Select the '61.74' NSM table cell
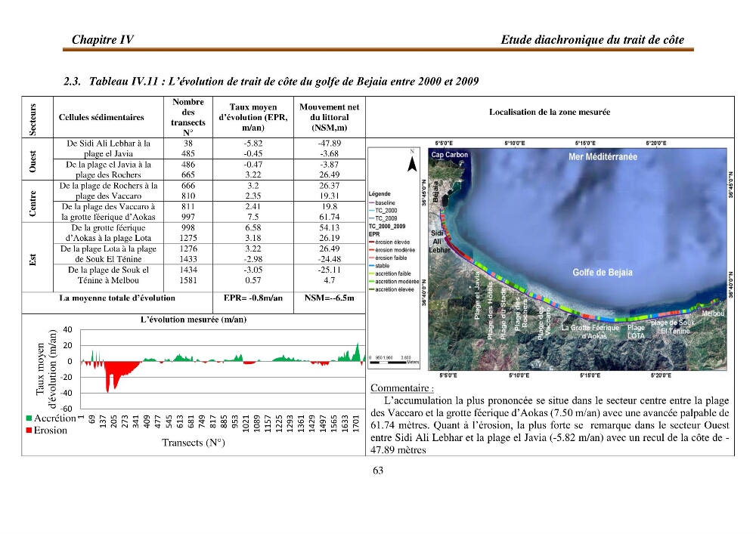This screenshot has height=534, width=756. pos(330,218)
